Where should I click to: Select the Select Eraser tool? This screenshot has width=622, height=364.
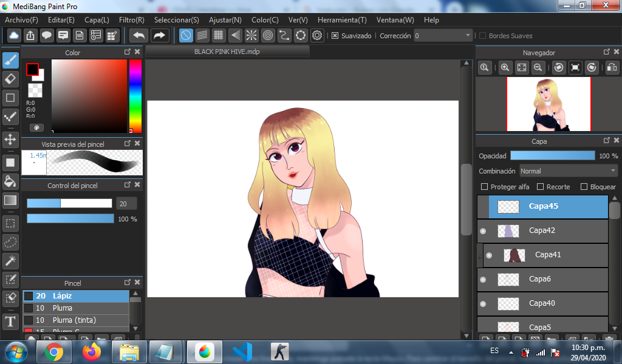point(11,298)
